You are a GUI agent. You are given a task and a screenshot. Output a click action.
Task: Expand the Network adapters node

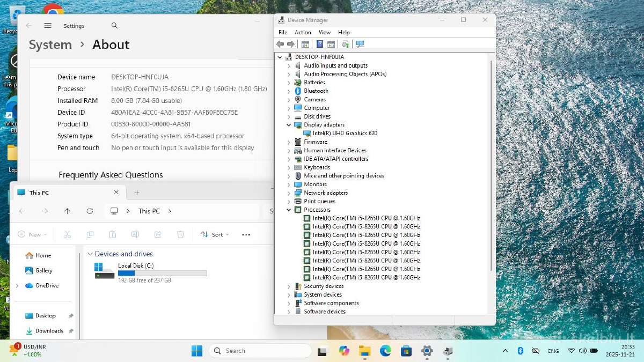pos(289,193)
